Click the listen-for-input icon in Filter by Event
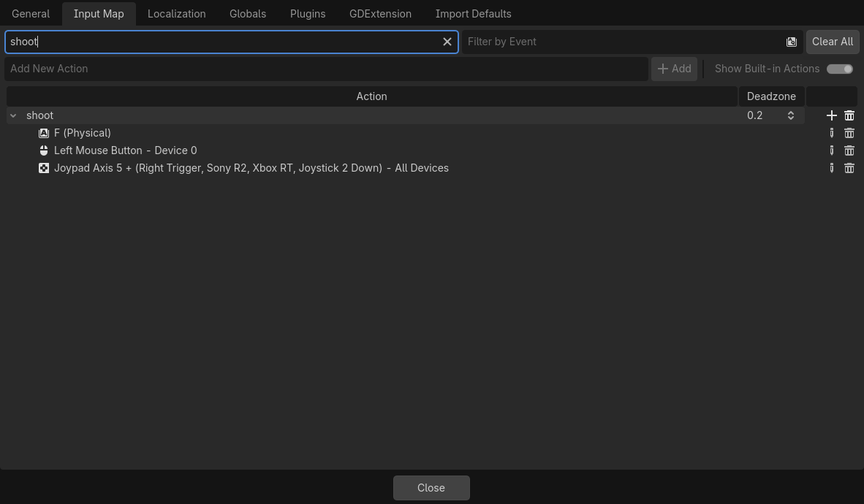Image resolution: width=864 pixels, height=504 pixels. [x=791, y=42]
